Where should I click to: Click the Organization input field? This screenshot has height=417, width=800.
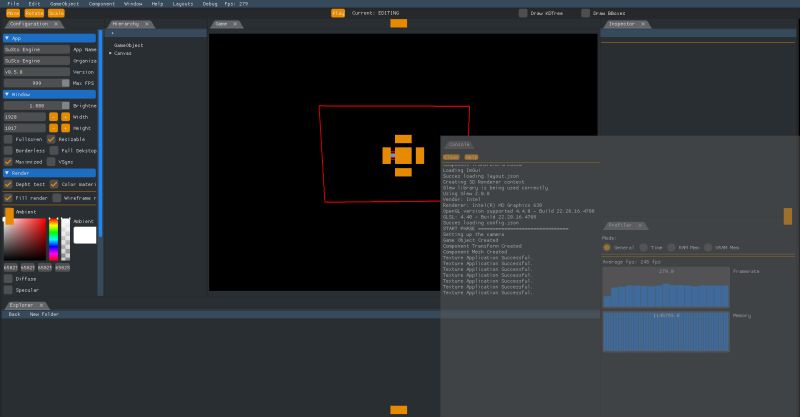[37, 61]
